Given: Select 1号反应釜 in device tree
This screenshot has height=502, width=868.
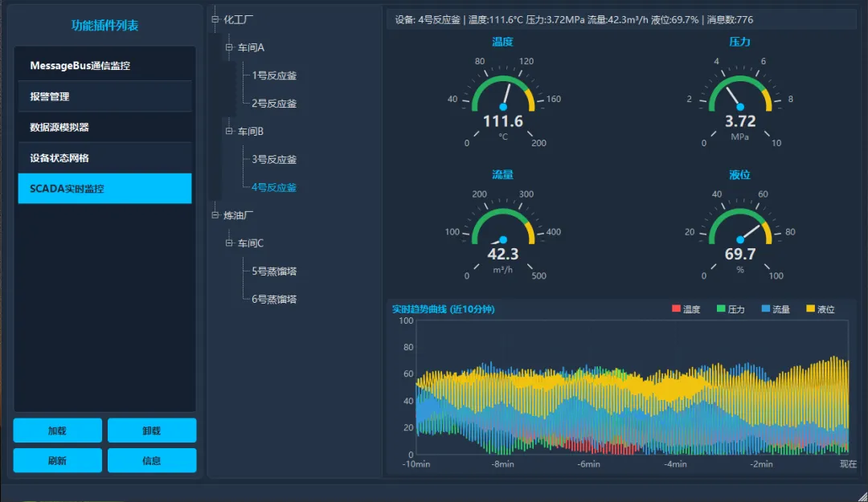Looking at the screenshot, I should tap(274, 76).
